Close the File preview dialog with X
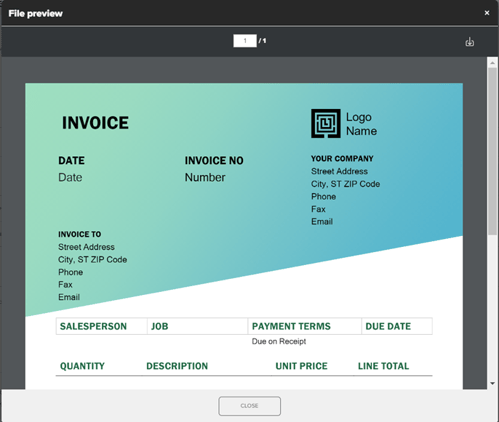499x422 pixels. click(487, 13)
